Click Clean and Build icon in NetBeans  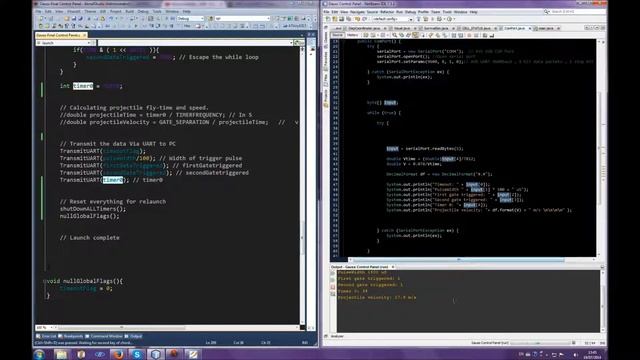click(x=426, y=19)
